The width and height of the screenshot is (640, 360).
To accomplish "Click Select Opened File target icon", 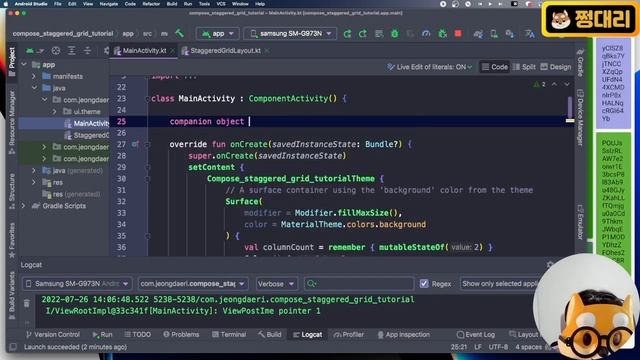I will 56,51.
